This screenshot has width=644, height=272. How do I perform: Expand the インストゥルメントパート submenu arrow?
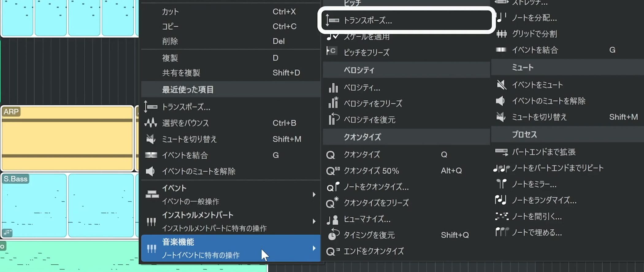coord(314,221)
